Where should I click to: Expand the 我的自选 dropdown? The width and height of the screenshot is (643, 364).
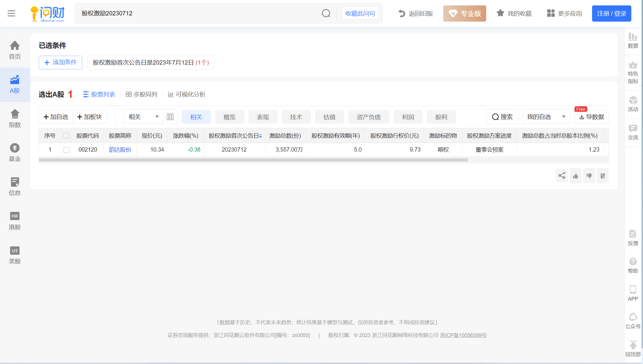tap(546, 117)
